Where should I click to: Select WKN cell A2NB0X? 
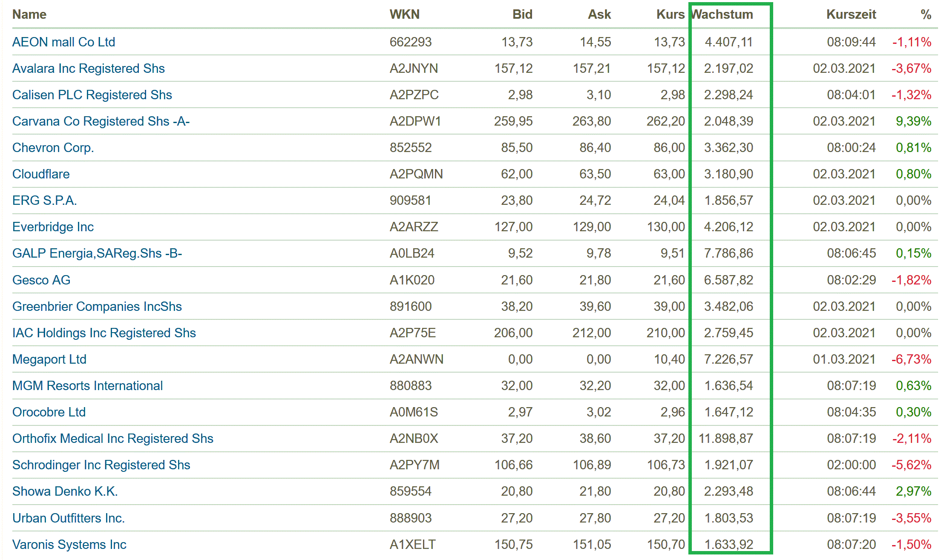414,439
